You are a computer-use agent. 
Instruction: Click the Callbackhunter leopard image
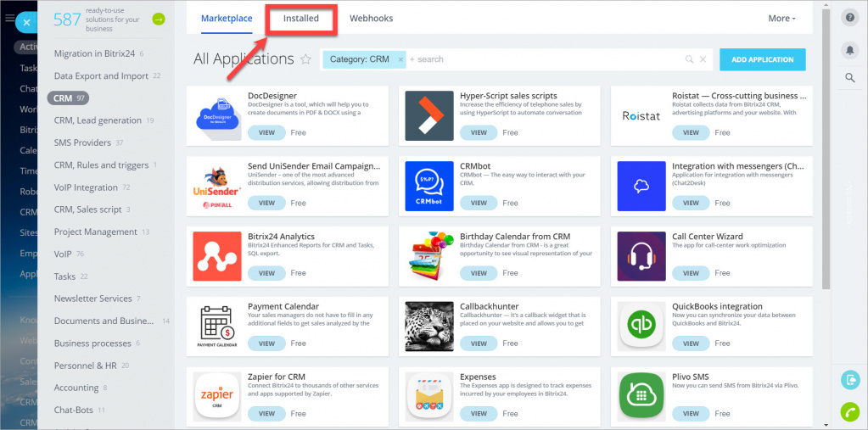click(429, 327)
